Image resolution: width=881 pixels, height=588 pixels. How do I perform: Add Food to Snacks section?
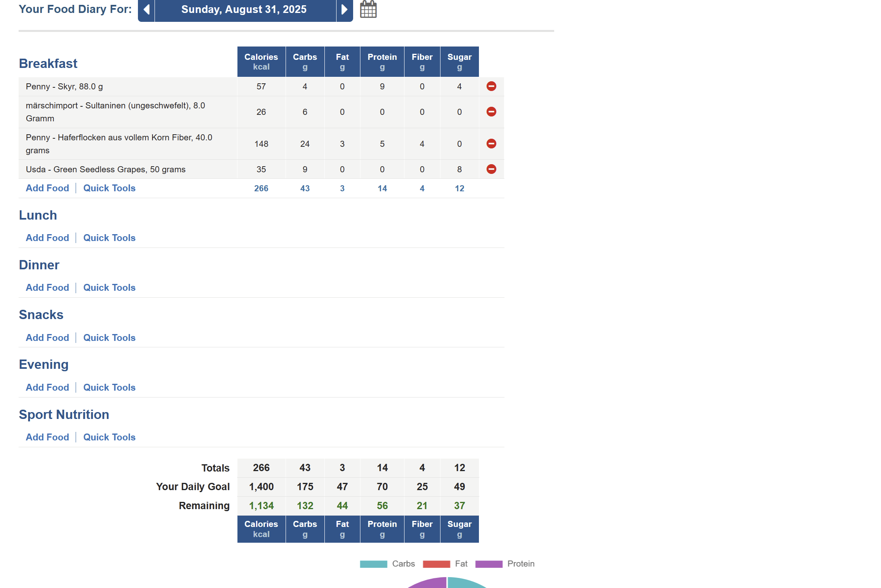[x=47, y=338]
